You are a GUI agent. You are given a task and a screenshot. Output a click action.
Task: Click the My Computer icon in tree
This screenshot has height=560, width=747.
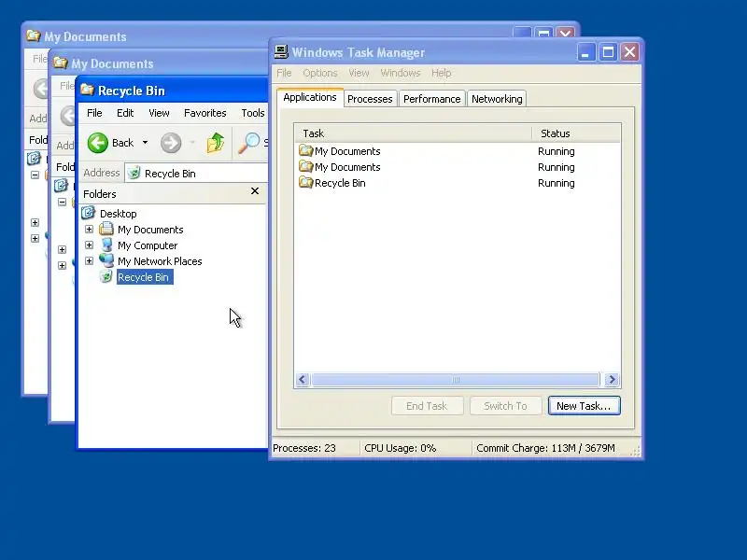point(106,245)
